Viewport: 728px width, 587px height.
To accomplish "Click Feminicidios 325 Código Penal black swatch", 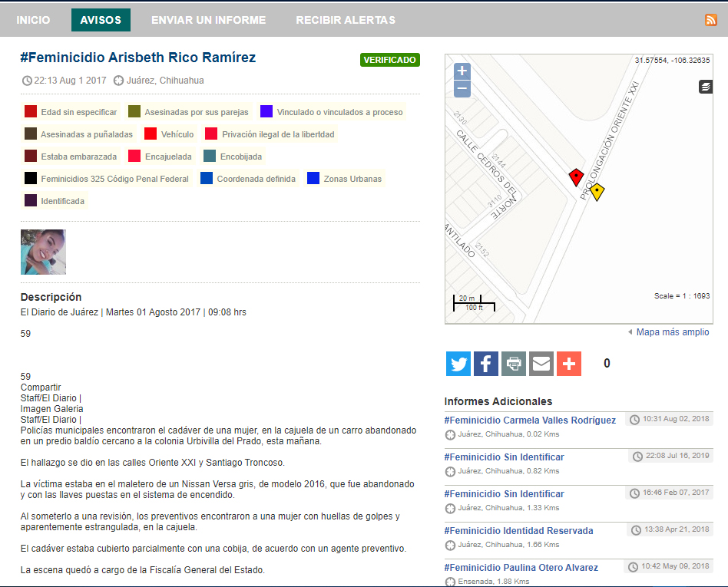I will (31, 178).
